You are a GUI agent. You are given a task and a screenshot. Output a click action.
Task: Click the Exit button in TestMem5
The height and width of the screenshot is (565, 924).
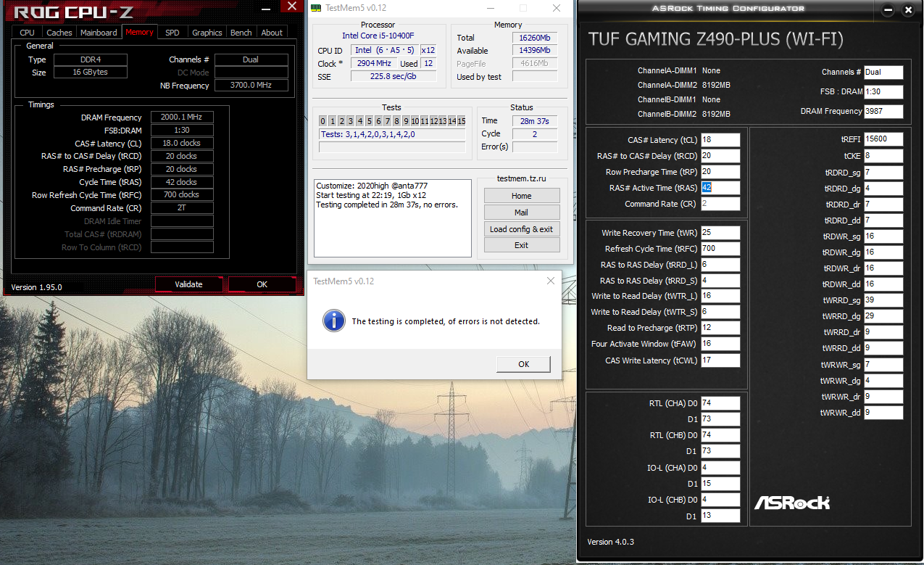[x=522, y=245]
